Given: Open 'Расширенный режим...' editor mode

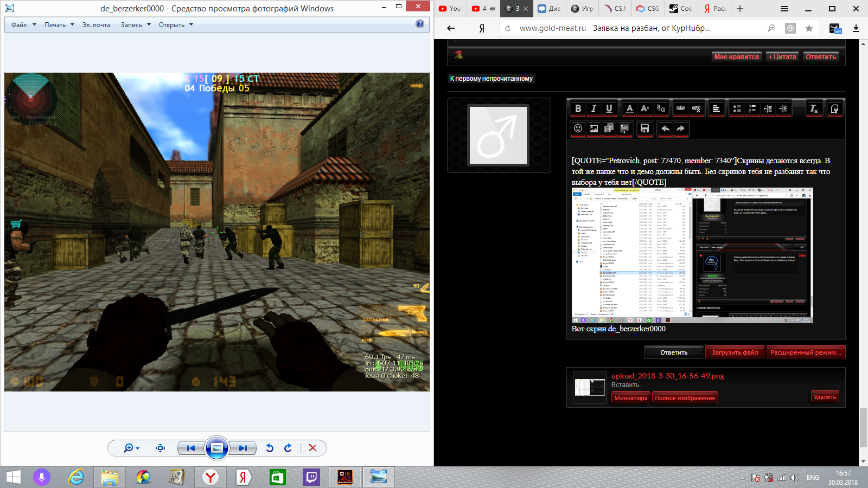Looking at the screenshot, I should (x=806, y=352).
